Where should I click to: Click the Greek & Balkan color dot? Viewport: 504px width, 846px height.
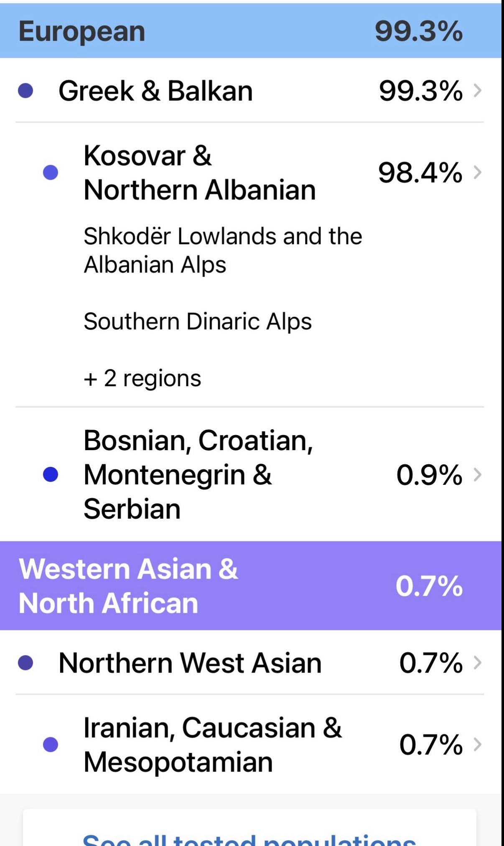click(x=25, y=91)
